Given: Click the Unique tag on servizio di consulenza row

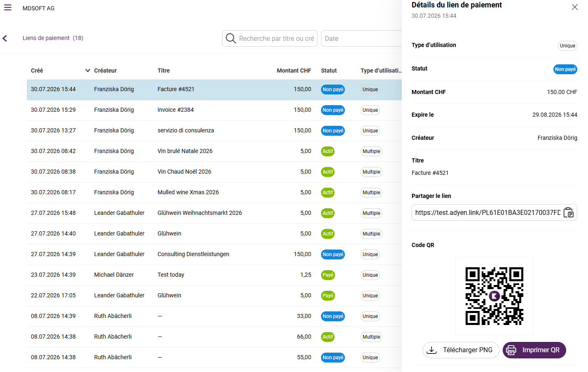Looking at the screenshot, I should coord(370,131).
